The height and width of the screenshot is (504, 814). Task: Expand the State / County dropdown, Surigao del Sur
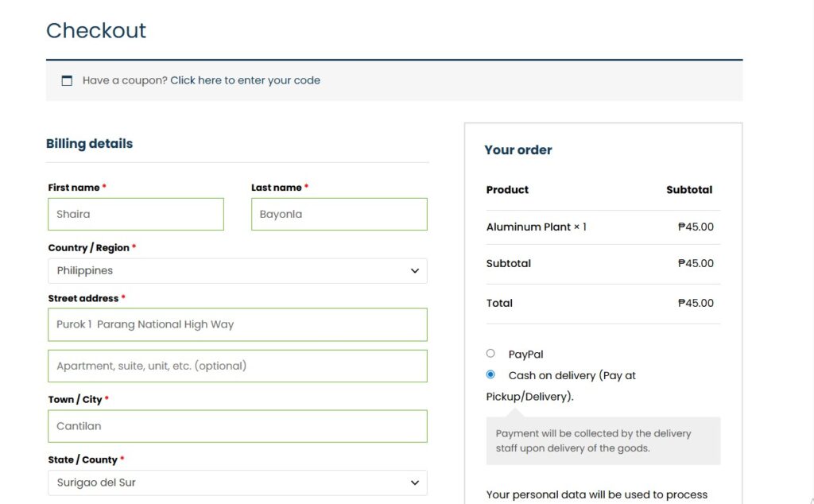[237, 483]
